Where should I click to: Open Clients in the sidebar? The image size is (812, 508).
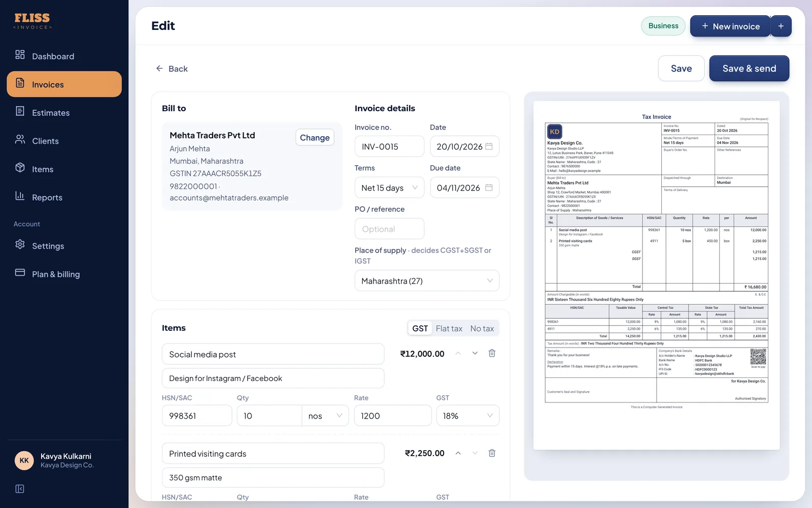(x=64, y=141)
